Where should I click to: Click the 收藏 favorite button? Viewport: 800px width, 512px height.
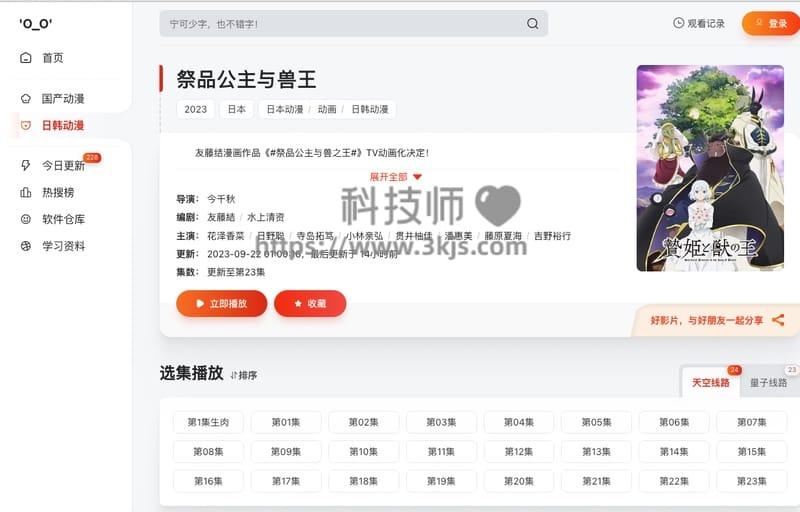tap(310, 303)
